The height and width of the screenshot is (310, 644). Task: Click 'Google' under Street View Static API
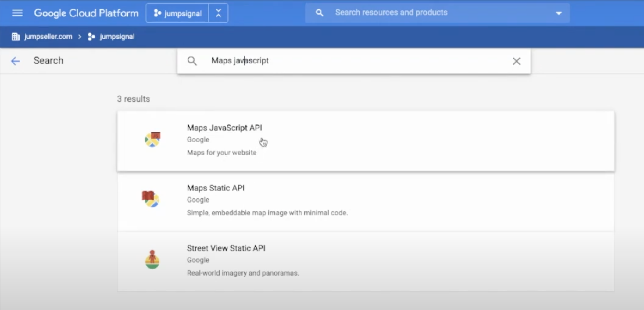click(x=198, y=260)
